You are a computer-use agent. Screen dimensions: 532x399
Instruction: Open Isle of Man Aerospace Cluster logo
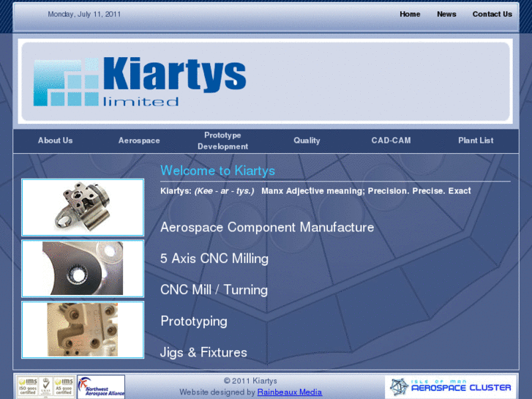pyautogui.click(x=451, y=387)
